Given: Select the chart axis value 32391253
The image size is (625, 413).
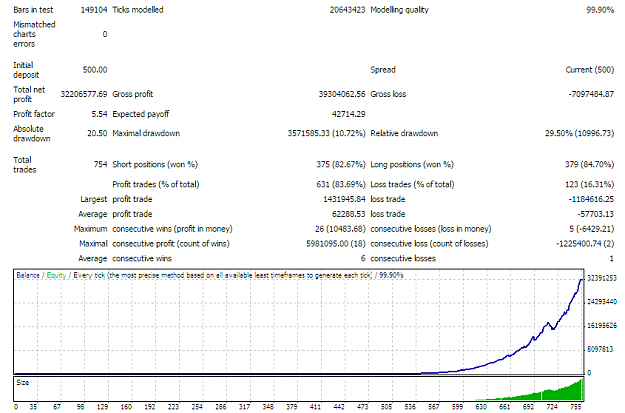Looking at the screenshot, I should click(x=602, y=278).
